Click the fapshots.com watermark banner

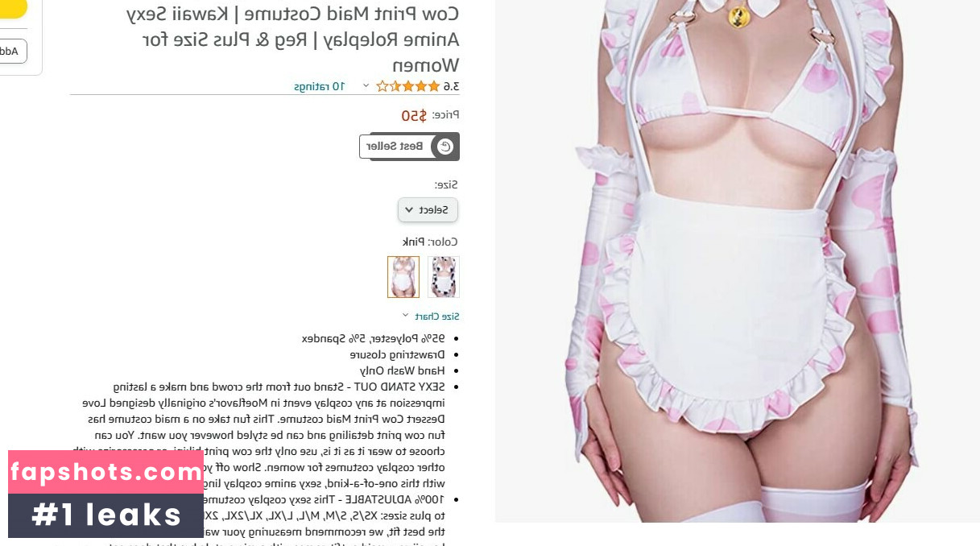tap(105, 472)
